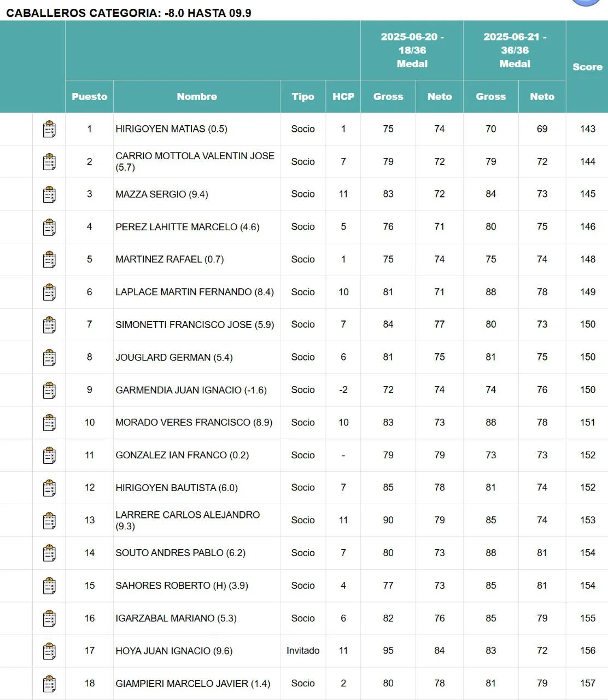This screenshot has height=700, width=608.
Task: Click the Score column header
Action: (x=587, y=67)
